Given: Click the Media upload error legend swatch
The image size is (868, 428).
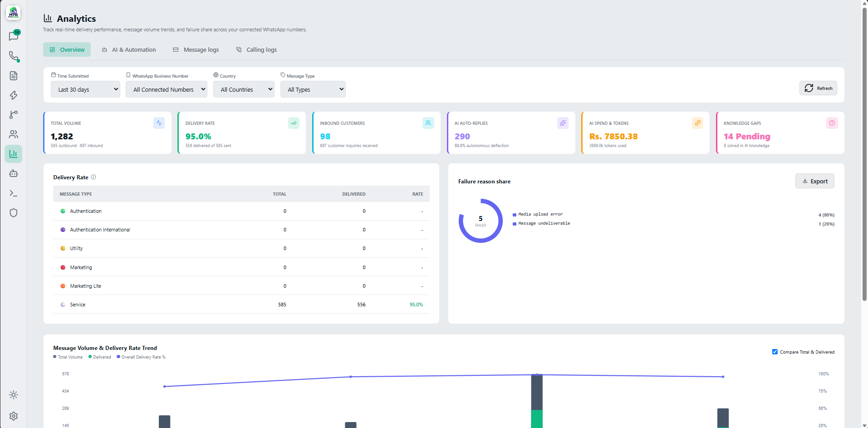Looking at the screenshot, I should [515, 215].
